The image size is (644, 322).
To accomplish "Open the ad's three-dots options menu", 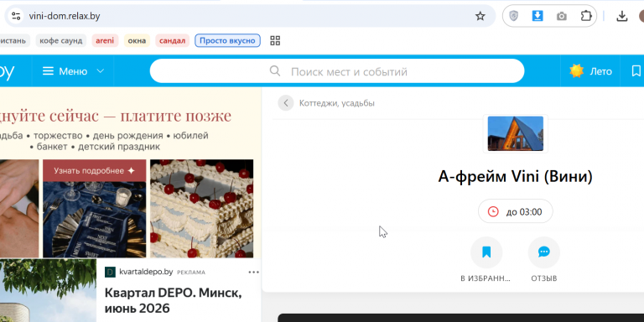I will pos(254,272).
